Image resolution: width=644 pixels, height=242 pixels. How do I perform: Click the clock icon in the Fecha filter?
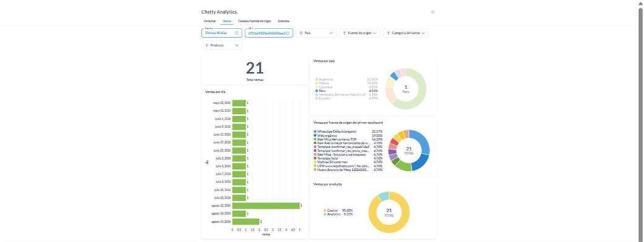pyautogui.click(x=237, y=33)
